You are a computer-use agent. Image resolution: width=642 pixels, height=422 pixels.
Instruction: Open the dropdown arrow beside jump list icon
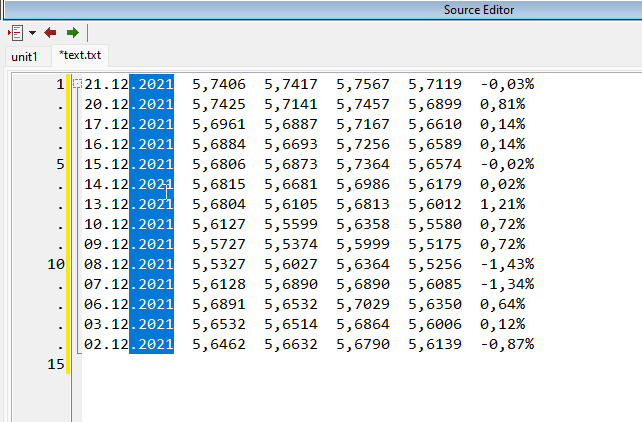click(32, 33)
